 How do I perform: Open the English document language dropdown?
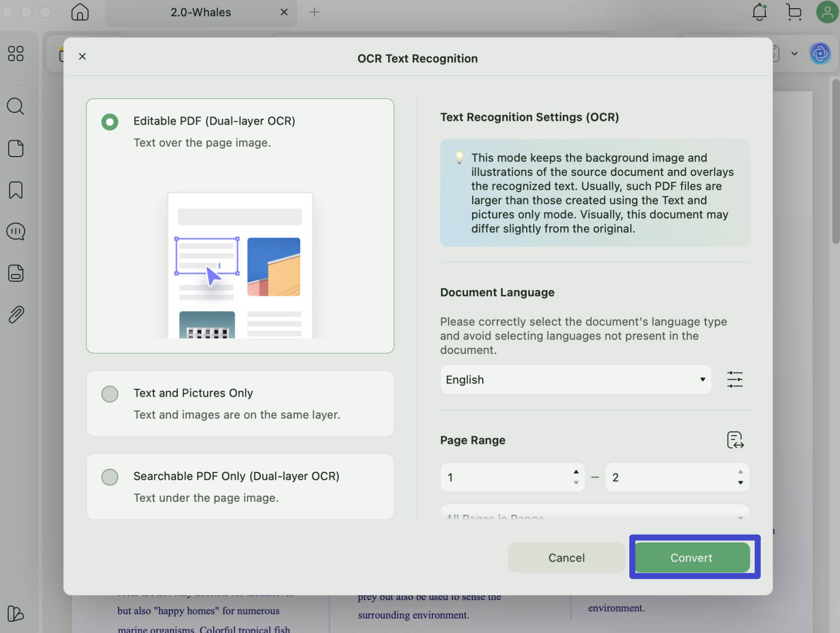coord(576,380)
